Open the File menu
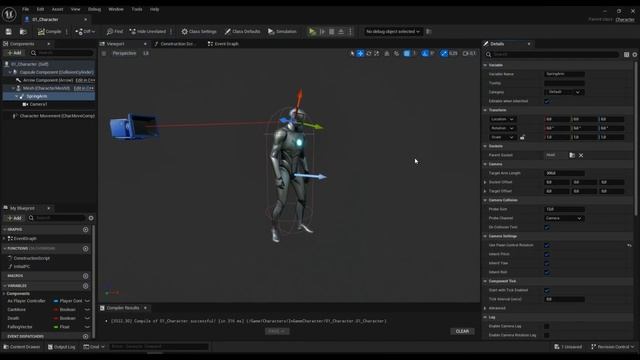Viewport: 640px width, 360px height. [x=25, y=9]
